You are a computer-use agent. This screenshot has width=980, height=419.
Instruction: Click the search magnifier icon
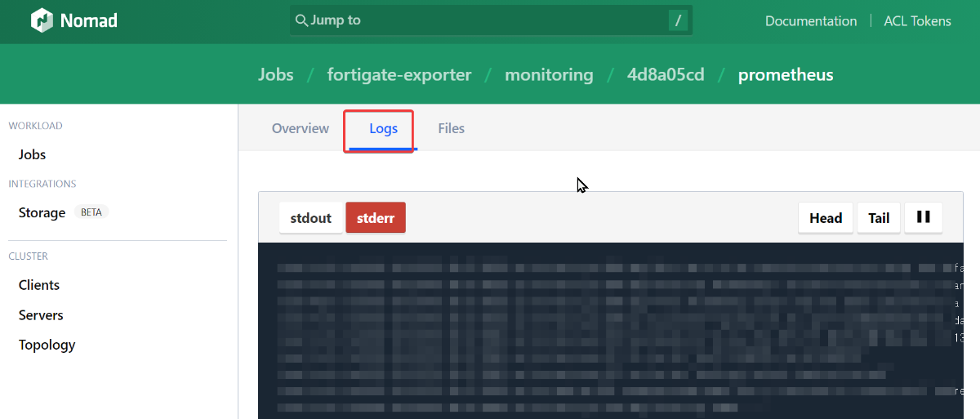301,20
